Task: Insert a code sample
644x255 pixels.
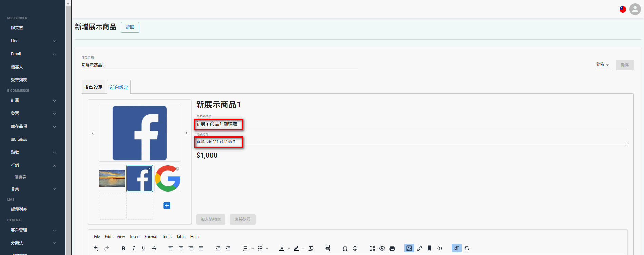Action: (x=440, y=248)
